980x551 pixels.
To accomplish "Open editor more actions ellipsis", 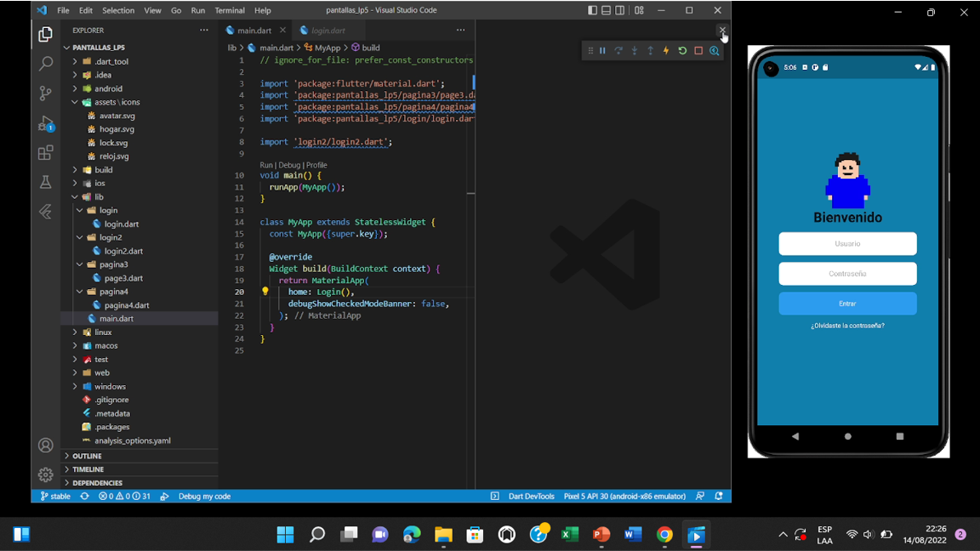I will coord(460,30).
